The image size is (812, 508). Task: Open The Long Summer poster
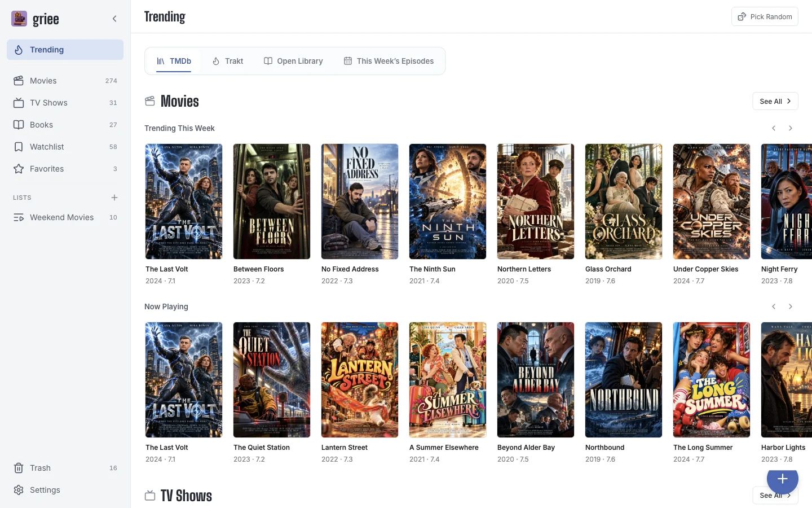(x=712, y=380)
